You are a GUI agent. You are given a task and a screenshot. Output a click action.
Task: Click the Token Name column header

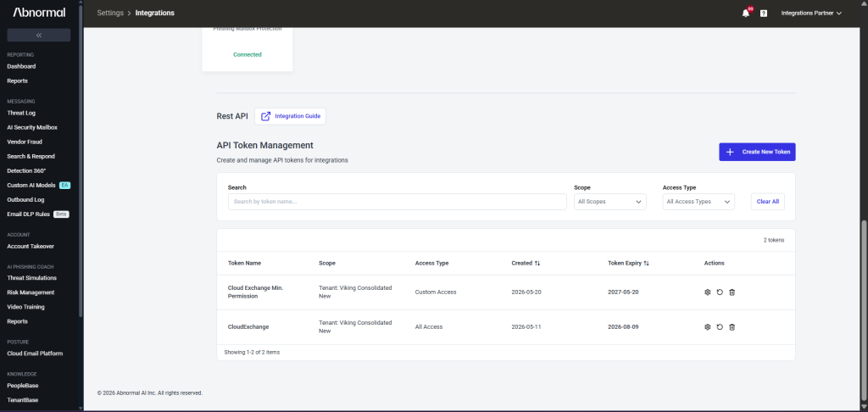[244, 263]
